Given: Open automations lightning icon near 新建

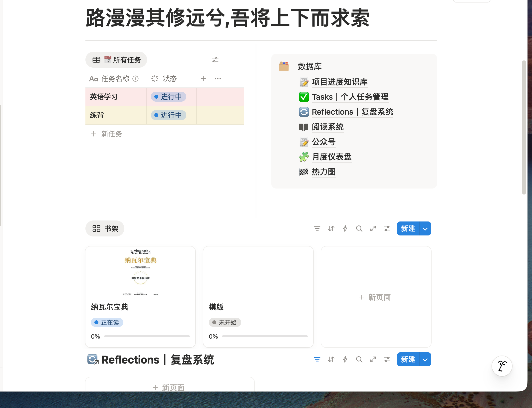Looking at the screenshot, I should [345, 228].
